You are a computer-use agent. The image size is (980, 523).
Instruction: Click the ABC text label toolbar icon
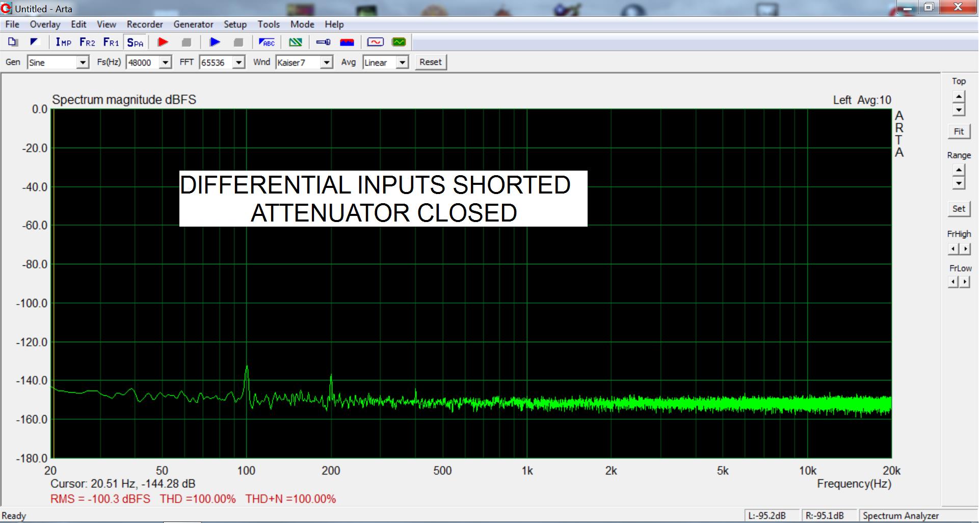click(x=267, y=42)
